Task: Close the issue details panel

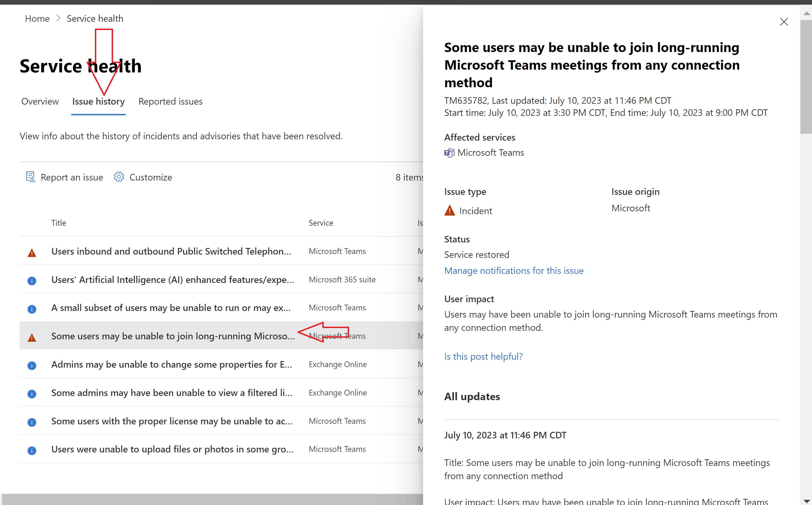Action: pos(784,22)
